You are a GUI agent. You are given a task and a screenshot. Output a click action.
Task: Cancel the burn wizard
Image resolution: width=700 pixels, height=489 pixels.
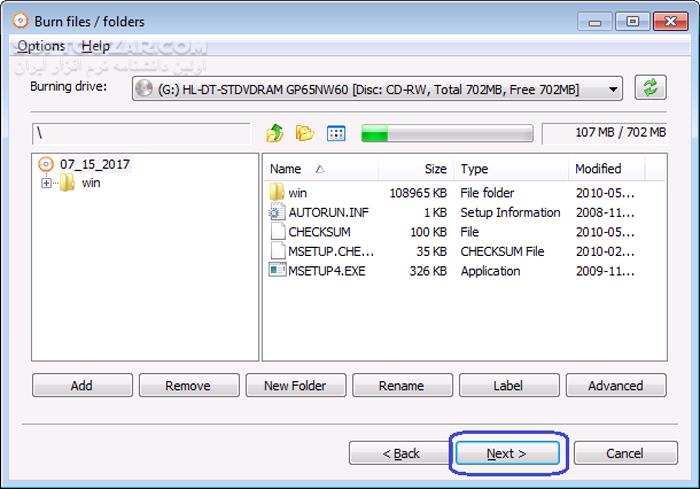625,453
